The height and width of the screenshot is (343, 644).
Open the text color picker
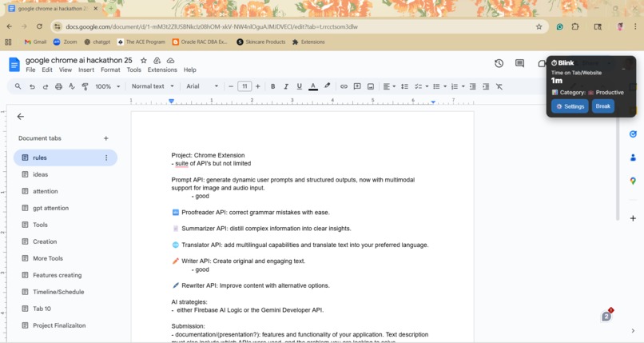click(313, 86)
